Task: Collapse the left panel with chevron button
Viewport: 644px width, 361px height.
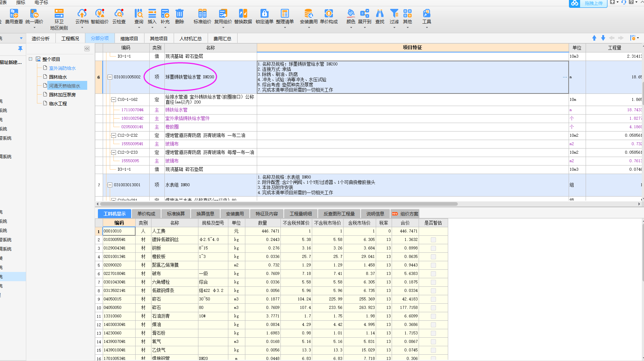Action: (87, 49)
